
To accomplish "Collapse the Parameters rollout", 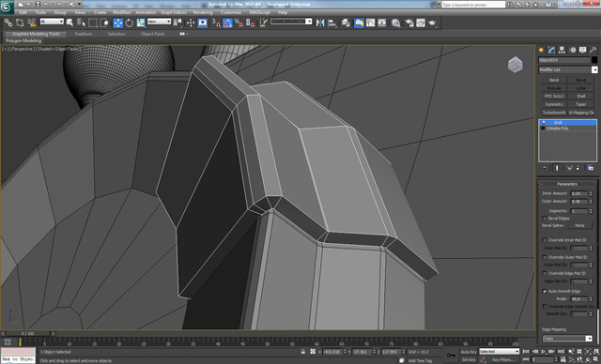I will click(567, 184).
